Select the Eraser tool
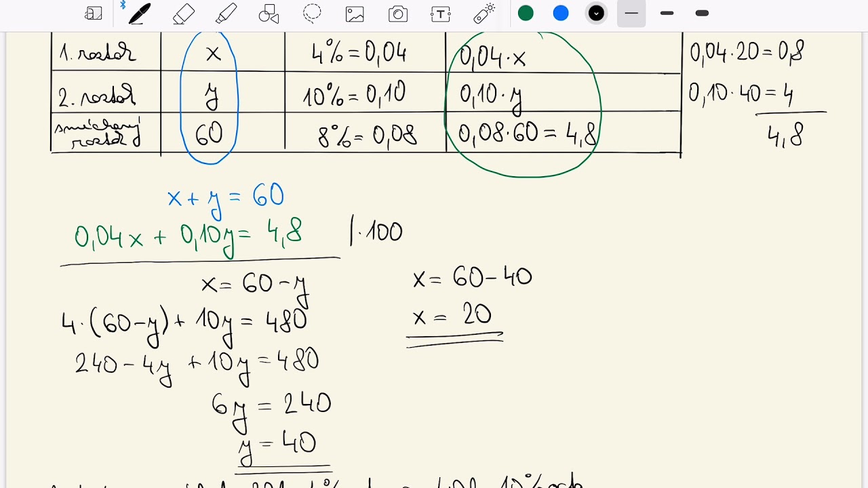Viewport: 868px width, 488px height. point(184,14)
